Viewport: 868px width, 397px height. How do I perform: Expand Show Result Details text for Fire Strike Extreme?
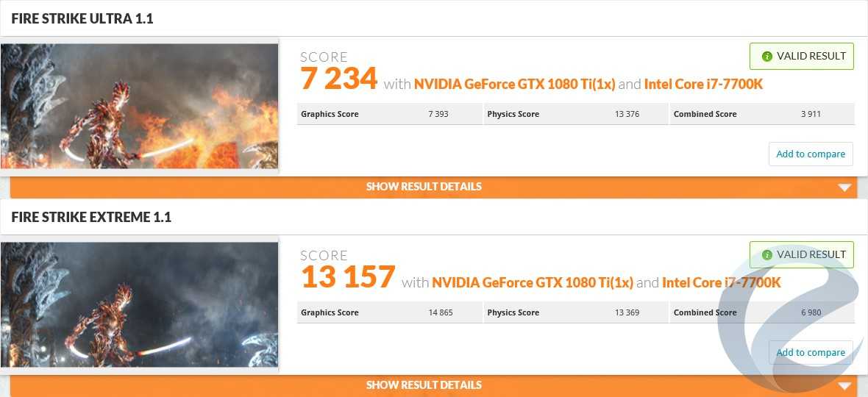[424, 385]
